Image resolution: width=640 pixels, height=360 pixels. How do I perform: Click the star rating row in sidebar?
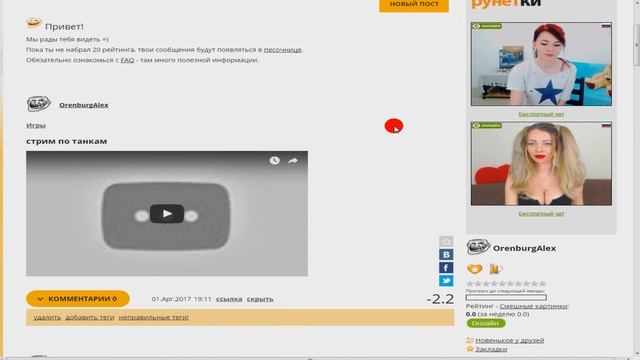[x=506, y=283]
